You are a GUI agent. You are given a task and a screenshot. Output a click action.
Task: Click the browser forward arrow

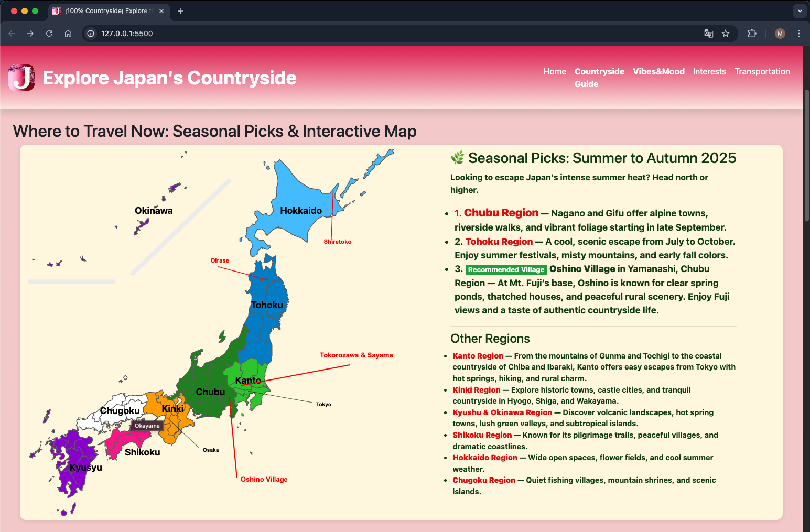click(30, 34)
